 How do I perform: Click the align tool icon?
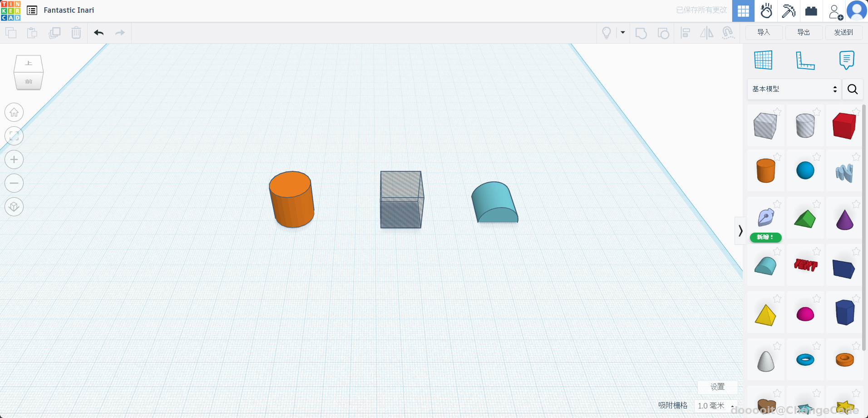686,33
